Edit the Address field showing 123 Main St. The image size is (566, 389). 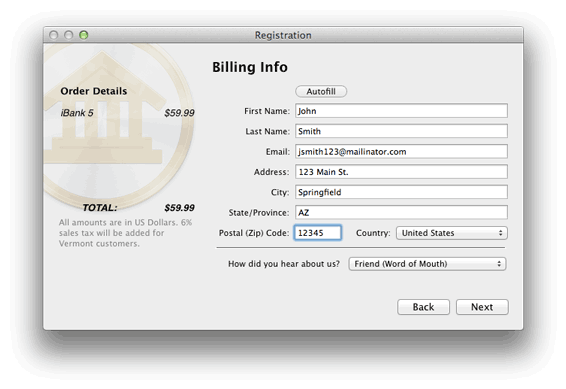tap(401, 172)
